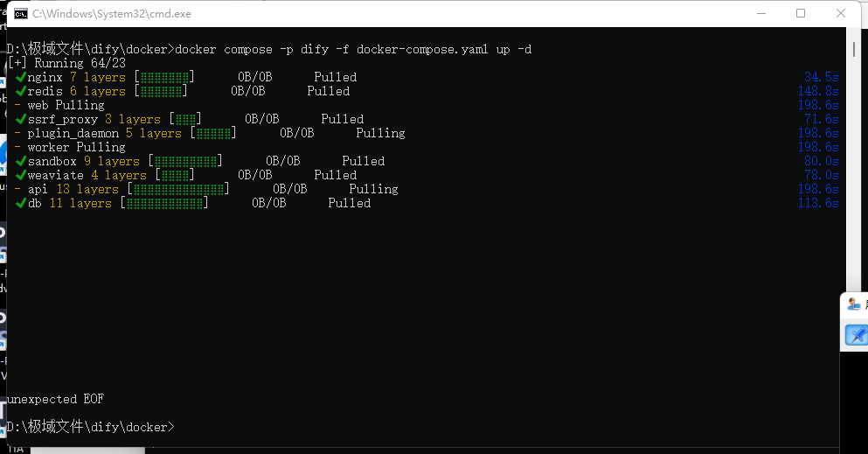Click the 198.6s time for web
This screenshot has height=454, width=868.
818,105
